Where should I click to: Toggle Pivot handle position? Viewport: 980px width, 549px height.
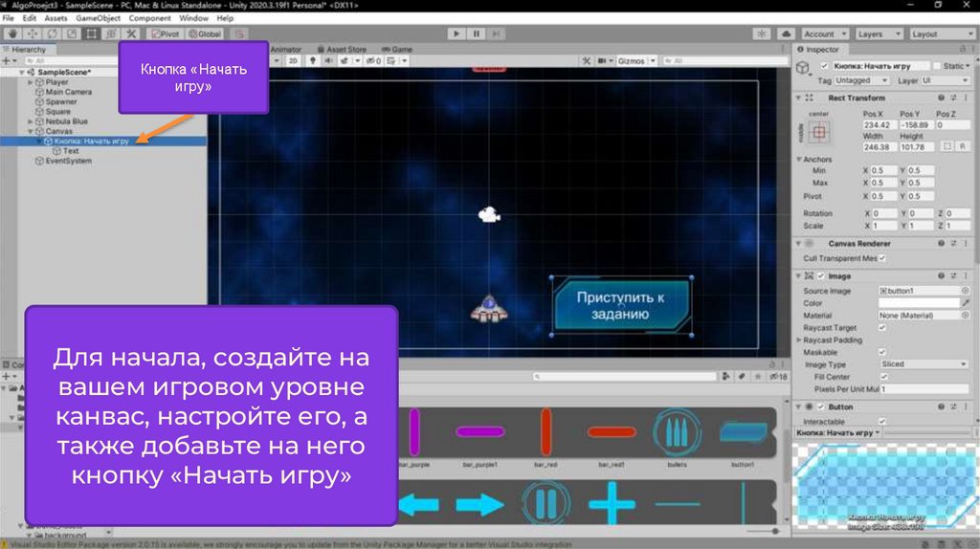coord(165,33)
